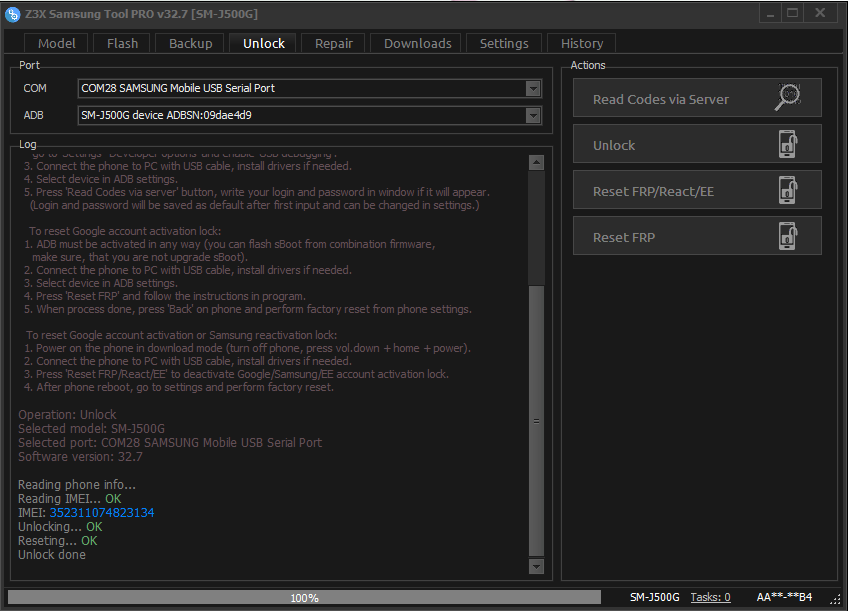Select the Unlock tab

point(263,43)
